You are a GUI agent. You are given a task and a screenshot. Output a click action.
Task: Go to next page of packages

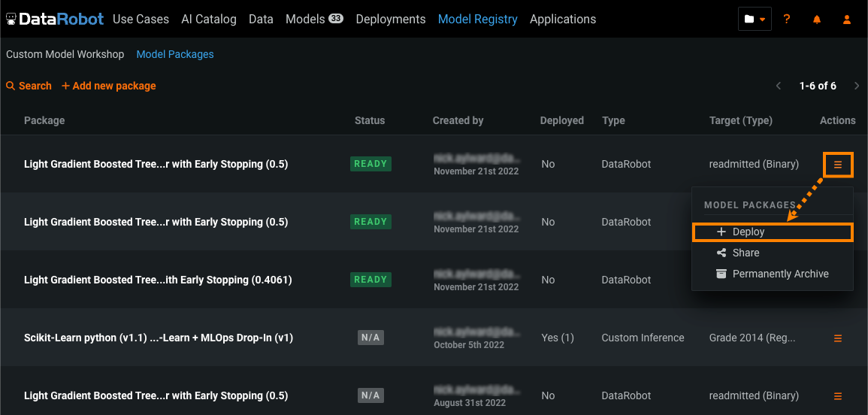(x=857, y=86)
